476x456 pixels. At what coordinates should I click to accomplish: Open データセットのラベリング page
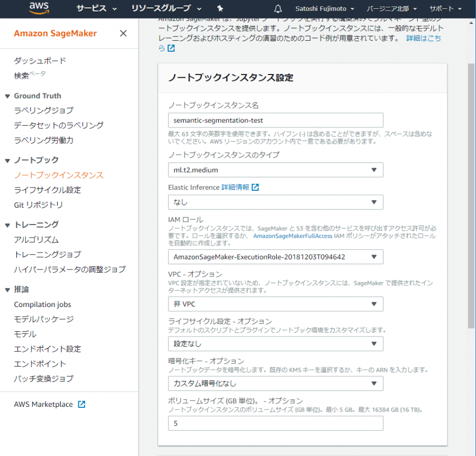[x=59, y=125]
